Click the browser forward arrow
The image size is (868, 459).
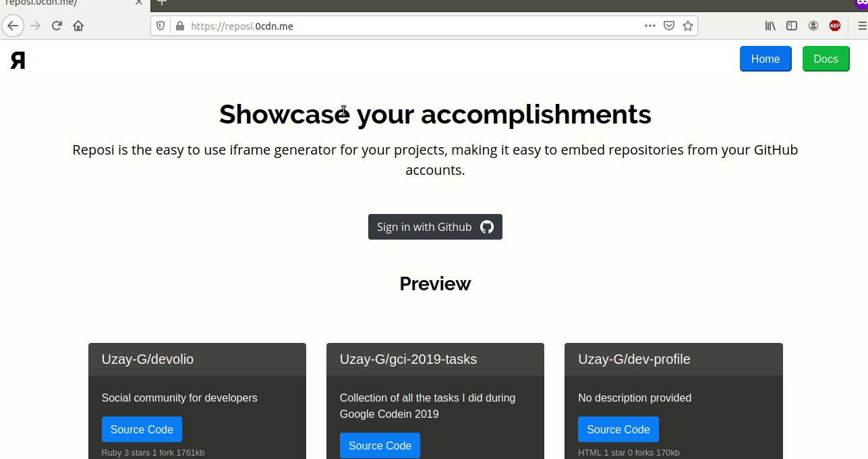pos(35,26)
